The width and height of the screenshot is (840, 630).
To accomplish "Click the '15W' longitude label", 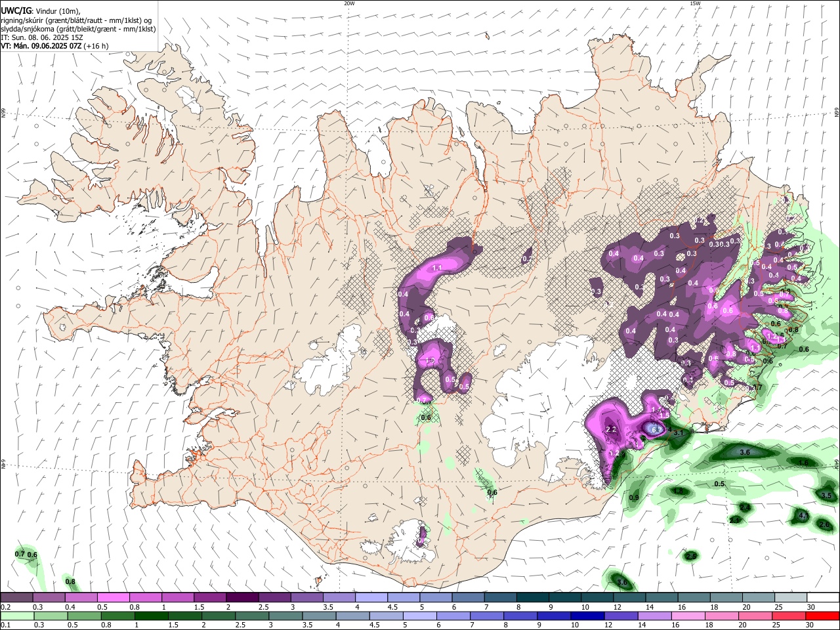I will pos(695,3).
